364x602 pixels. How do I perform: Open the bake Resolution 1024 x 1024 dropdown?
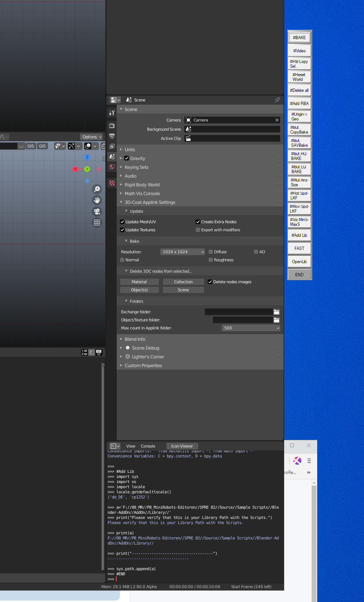[183, 252]
